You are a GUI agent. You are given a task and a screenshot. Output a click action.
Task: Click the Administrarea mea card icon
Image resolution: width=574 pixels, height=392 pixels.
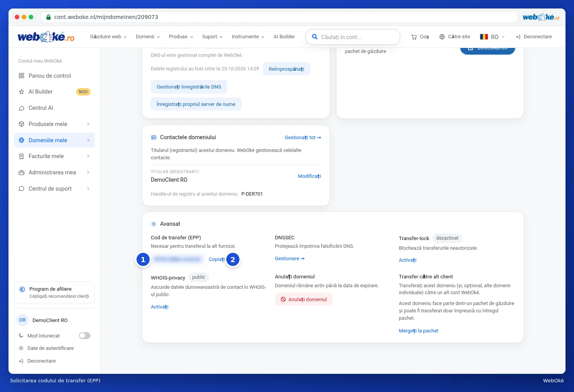22,172
